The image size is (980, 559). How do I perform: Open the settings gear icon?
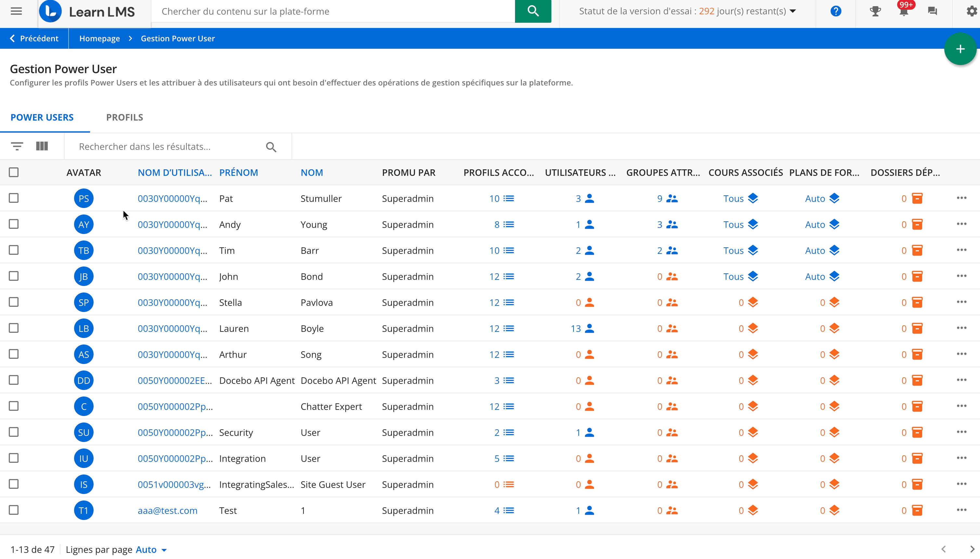972,11
